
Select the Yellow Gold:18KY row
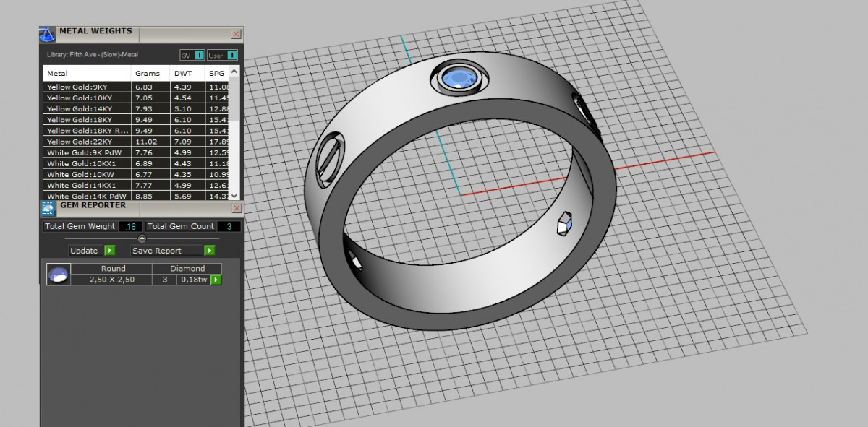pos(80,120)
